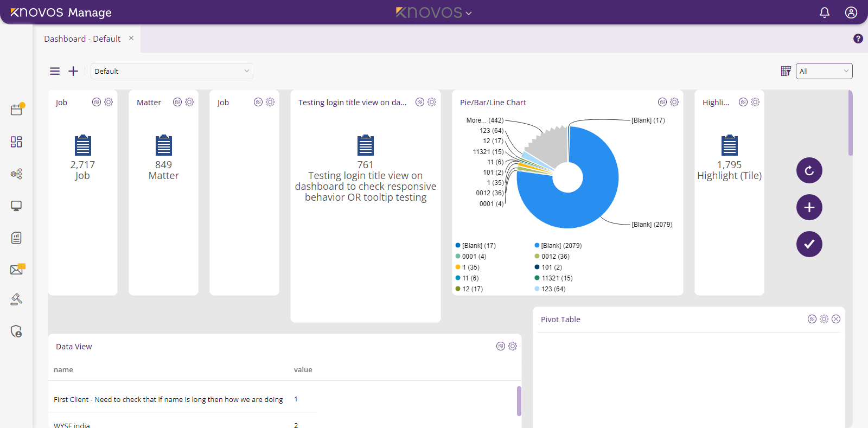868x428 pixels.
Task: Select the First Client row in Data View
Action: click(x=183, y=399)
